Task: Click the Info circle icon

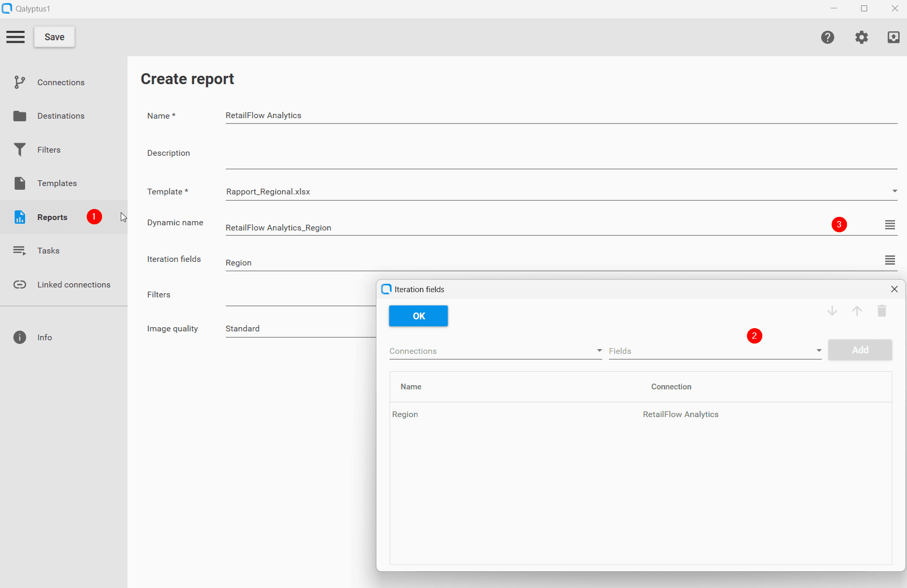Action: coord(20,338)
